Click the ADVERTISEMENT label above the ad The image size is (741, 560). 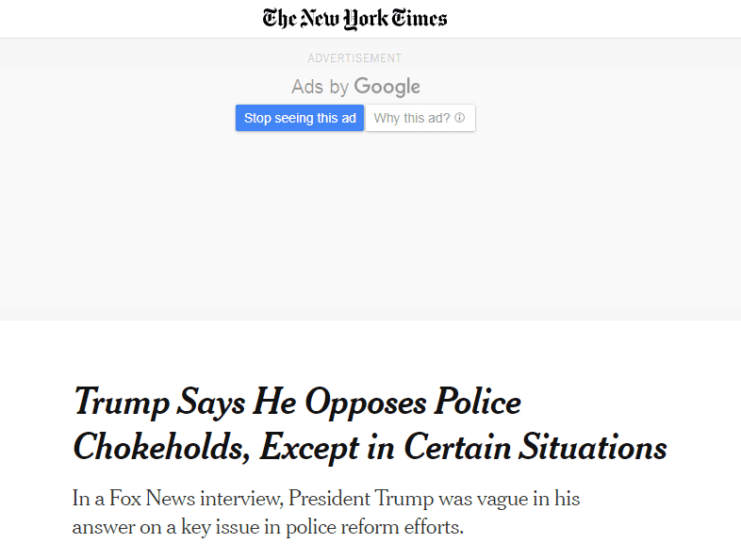354,58
